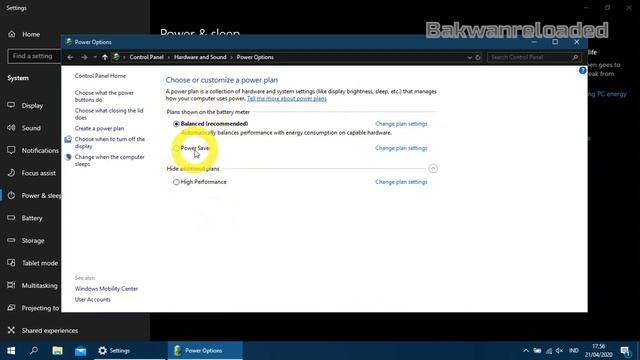Open Notifications in Settings sidebar
The height and width of the screenshot is (360, 640).
pyautogui.click(x=31, y=151)
